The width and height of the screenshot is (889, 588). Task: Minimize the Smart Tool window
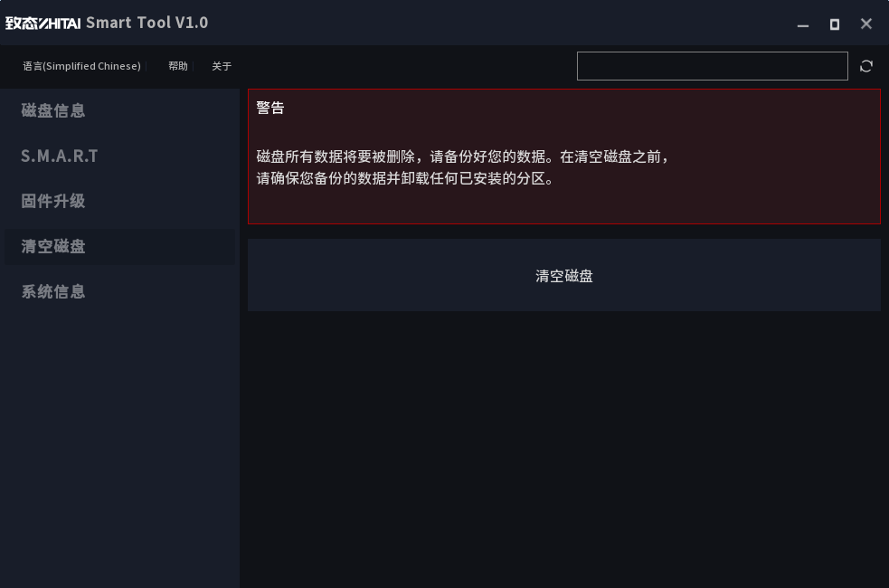803,24
